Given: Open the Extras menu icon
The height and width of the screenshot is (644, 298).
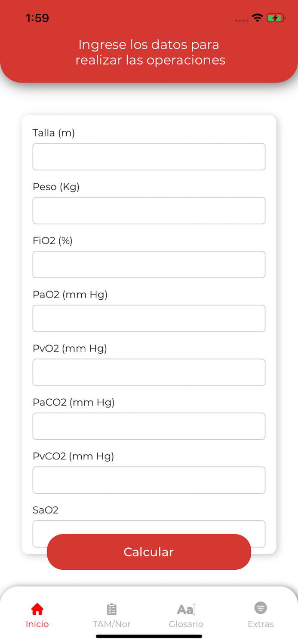Looking at the screenshot, I should pyautogui.click(x=261, y=608).
